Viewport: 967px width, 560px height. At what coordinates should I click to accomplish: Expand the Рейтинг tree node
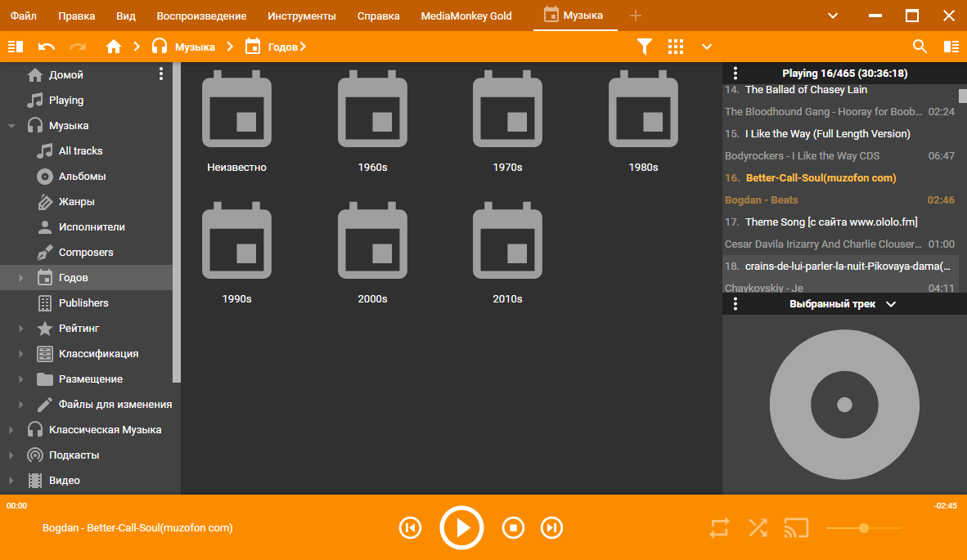pyautogui.click(x=21, y=329)
